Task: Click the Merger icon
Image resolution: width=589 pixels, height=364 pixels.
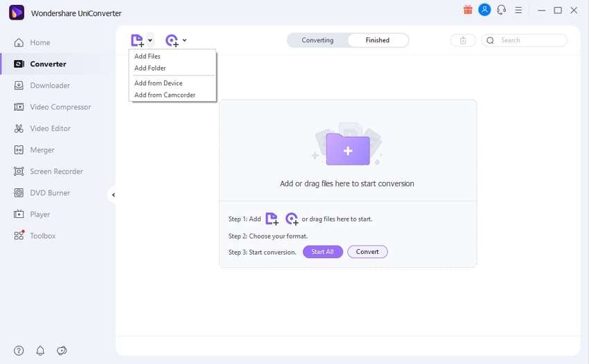Action: [19, 149]
